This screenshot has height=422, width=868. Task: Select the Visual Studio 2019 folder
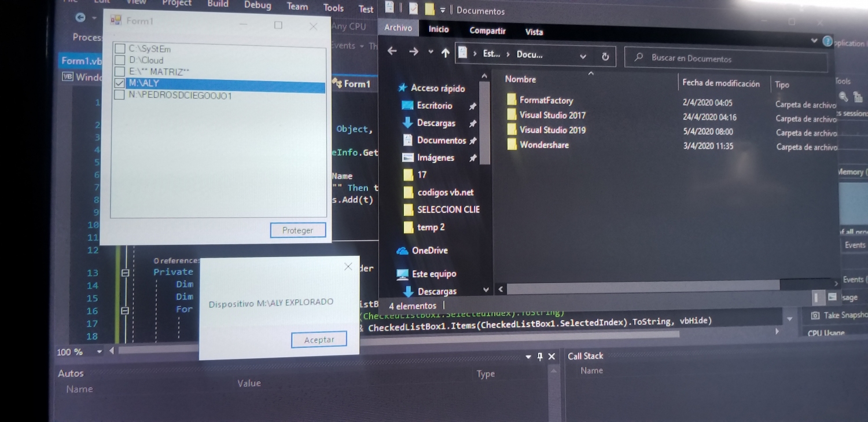point(553,130)
